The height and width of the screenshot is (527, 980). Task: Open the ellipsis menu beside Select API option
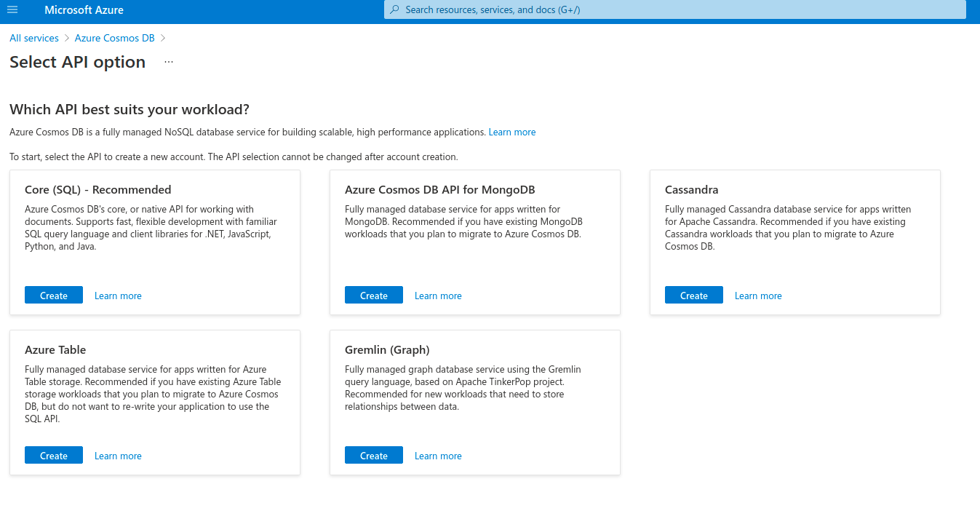pos(169,63)
